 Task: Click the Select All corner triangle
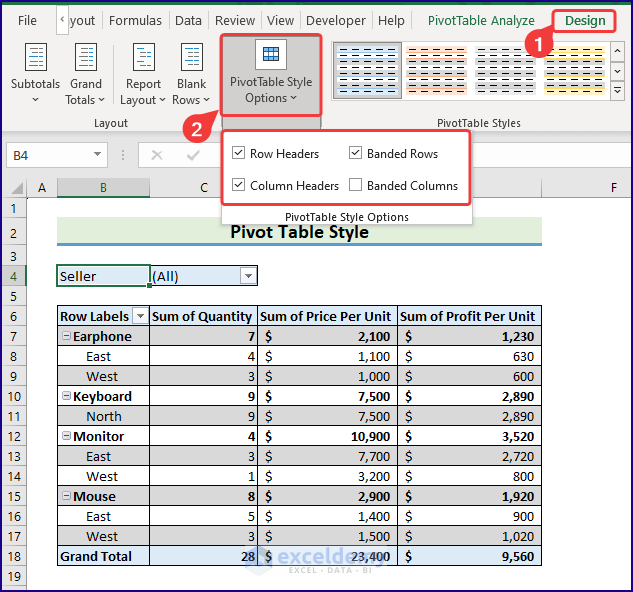coord(17,188)
